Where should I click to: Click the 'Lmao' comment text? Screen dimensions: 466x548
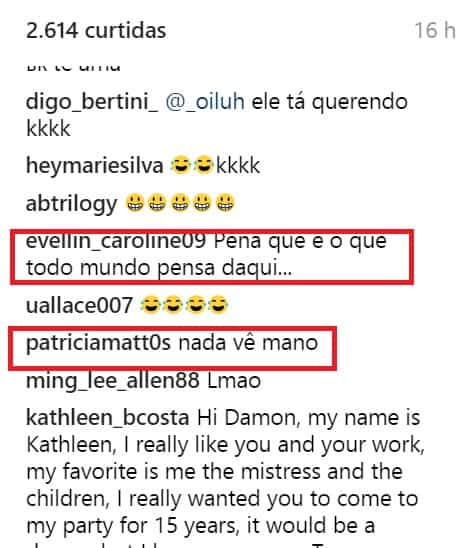click(x=234, y=381)
